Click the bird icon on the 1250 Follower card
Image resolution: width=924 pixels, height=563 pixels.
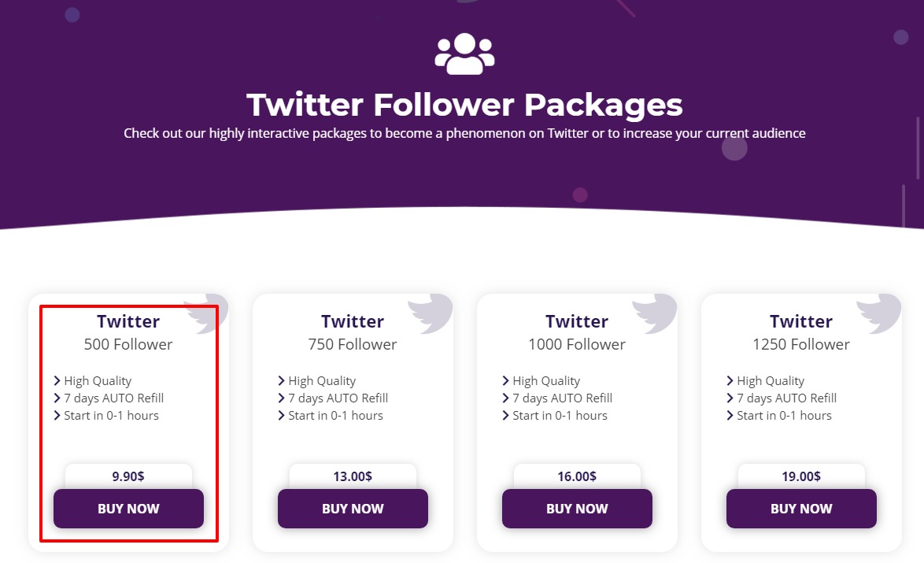878,313
